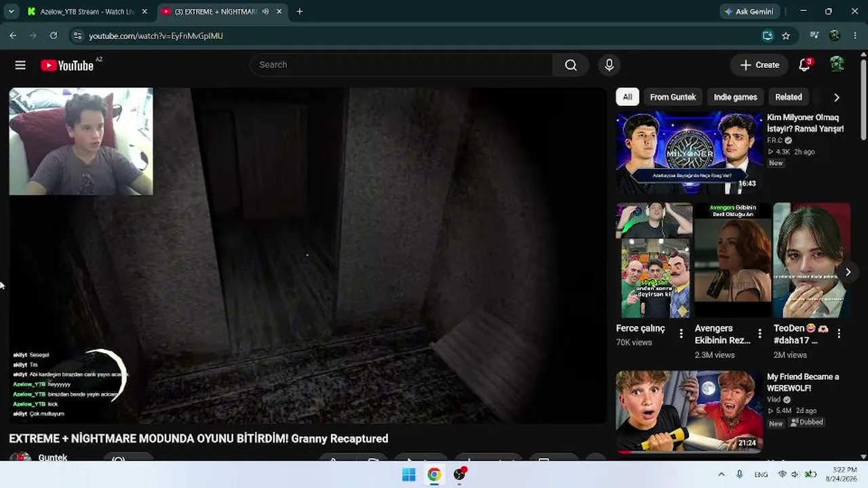Go back to previous page
The height and width of the screenshot is (488, 868).
point(13,36)
